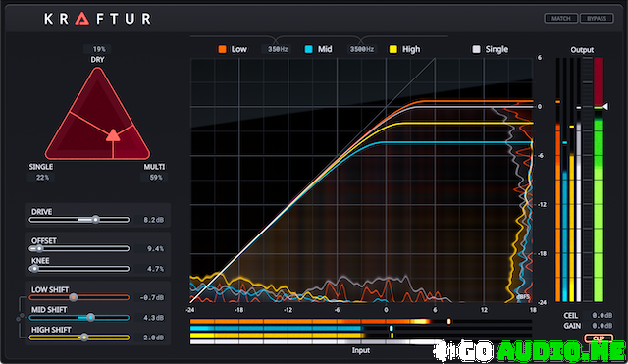Click the blue mid input meter marker
The height and width of the screenshot is (364, 628).
[x=392, y=328]
